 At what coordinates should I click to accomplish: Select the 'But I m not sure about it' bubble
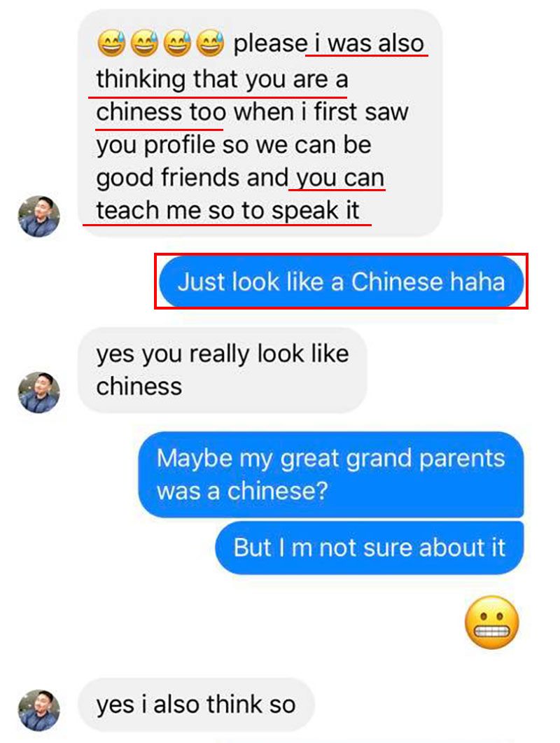pyautogui.click(x=370, y=548)
